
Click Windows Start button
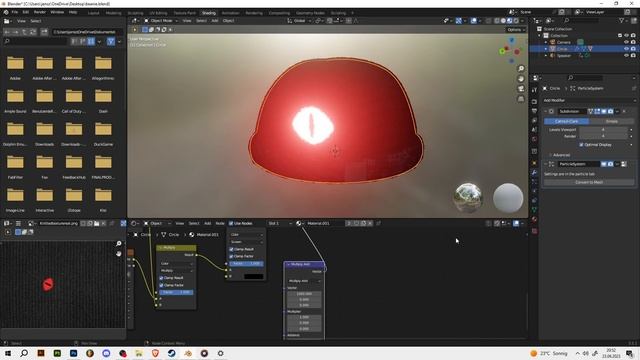click(x=8, y=353)
